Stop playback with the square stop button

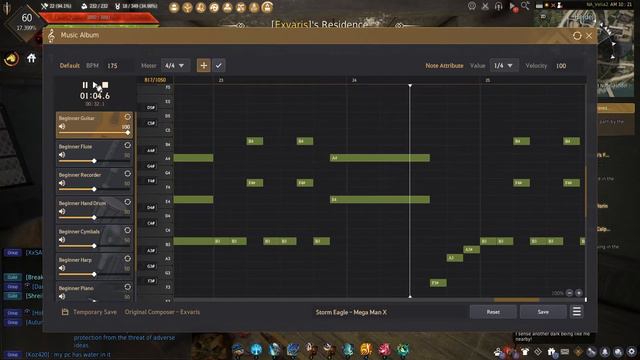[105, 85]
